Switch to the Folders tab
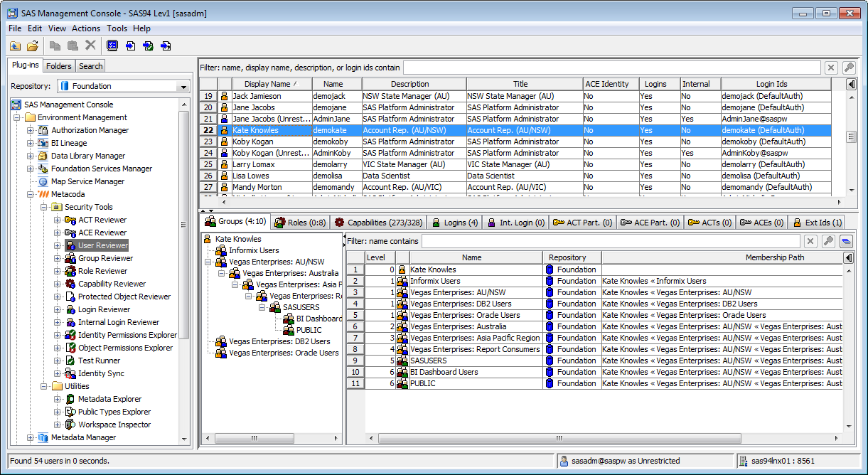Image resolution: width=868 pixels, height=475 pixels. (x=59, y=66)
